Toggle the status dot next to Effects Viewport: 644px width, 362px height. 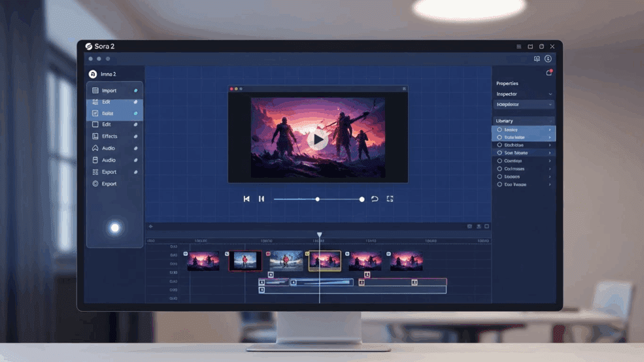(x=135, y=136)
